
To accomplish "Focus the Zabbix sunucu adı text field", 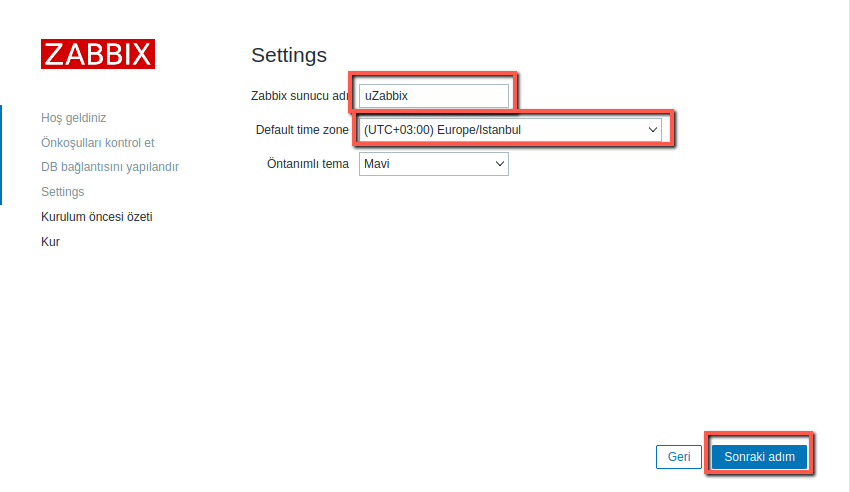I will coord(434,96).
